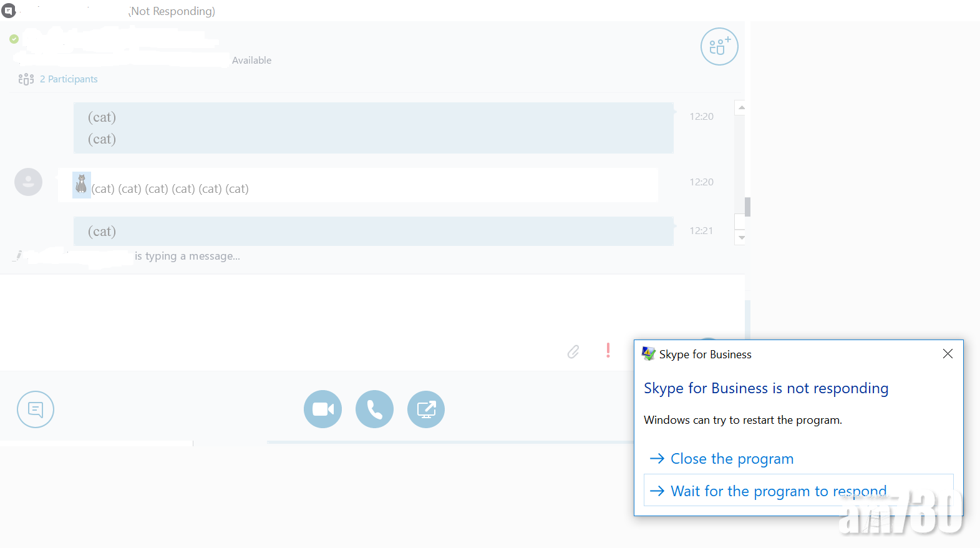
Task: Click the chat scrollbar down arrow
Action: click(741, 238)
